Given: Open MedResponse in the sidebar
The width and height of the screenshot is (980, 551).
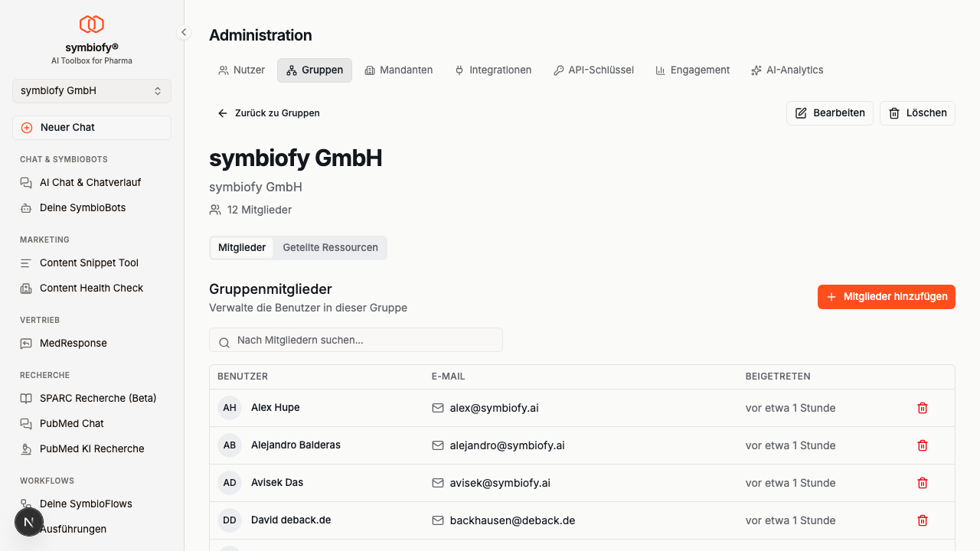Looking at the screenshot, I should [x=92, y=344].
